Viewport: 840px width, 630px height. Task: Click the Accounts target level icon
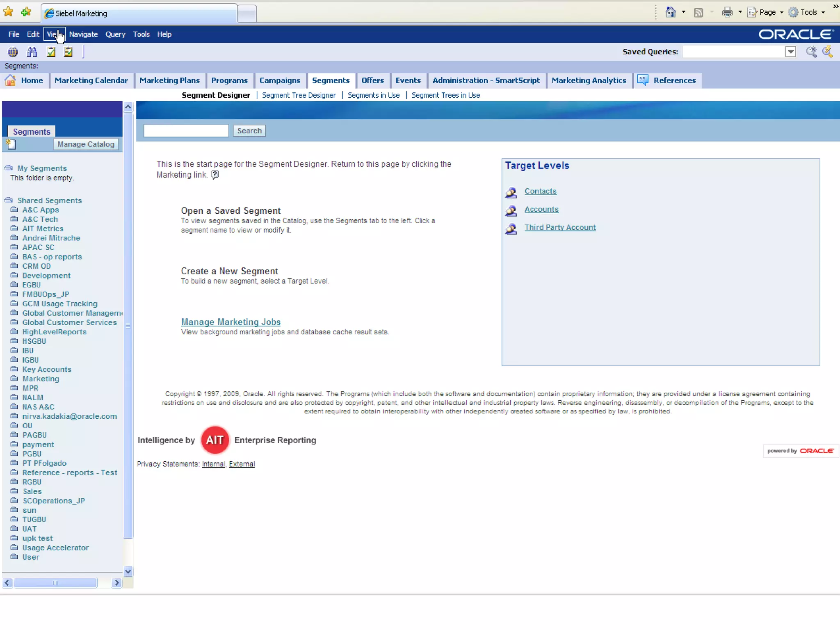point(511,210)
